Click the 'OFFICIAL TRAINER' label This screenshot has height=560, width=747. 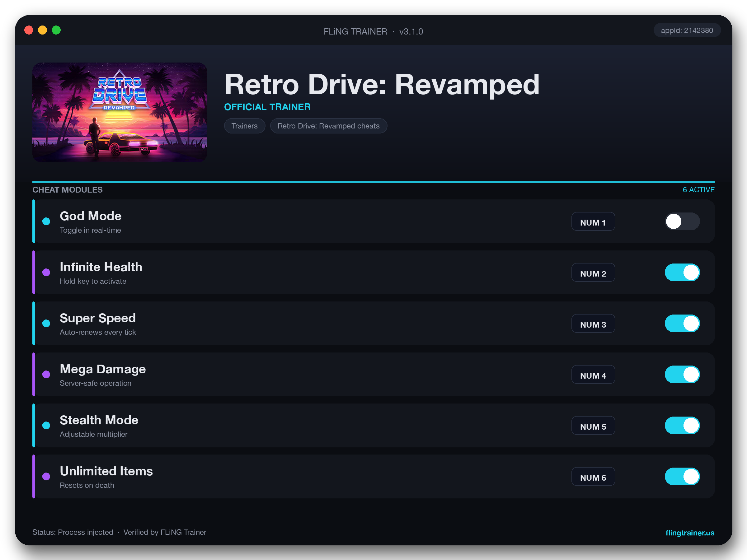(x=267, y=107)
